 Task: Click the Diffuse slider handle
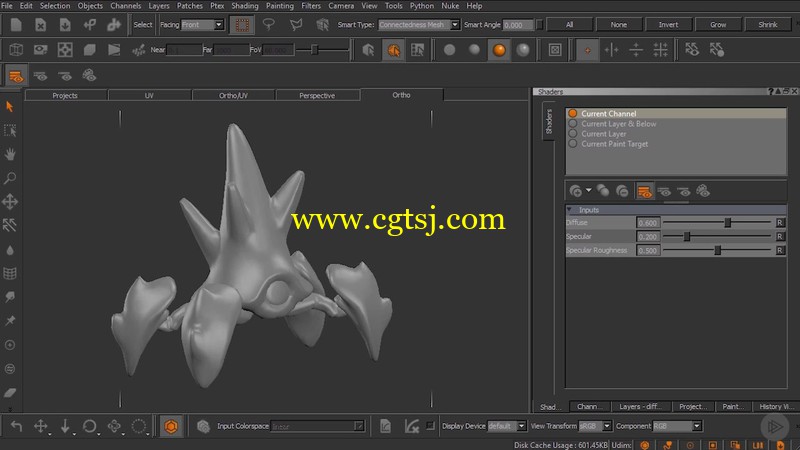pyautogui.click(x=728, y=222)
